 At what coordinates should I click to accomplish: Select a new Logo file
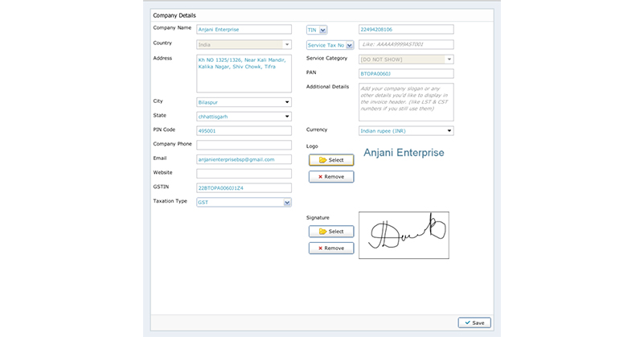pos(331,160)
